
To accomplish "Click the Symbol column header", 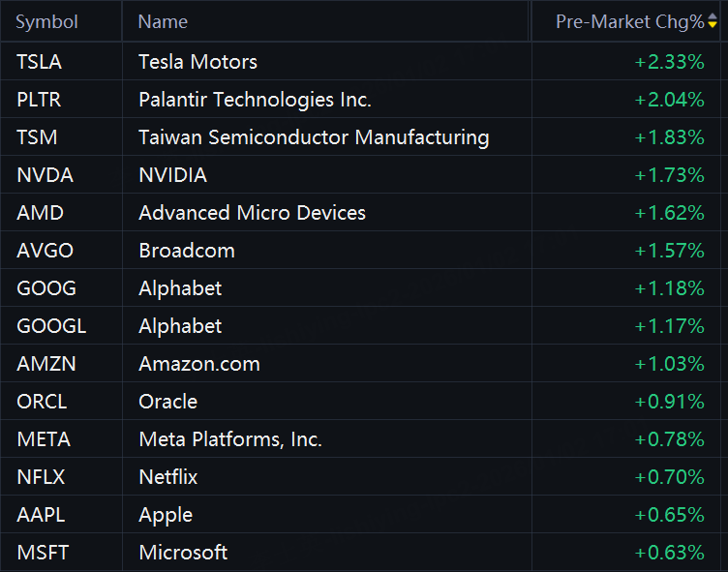I will (x=46, y=21).
